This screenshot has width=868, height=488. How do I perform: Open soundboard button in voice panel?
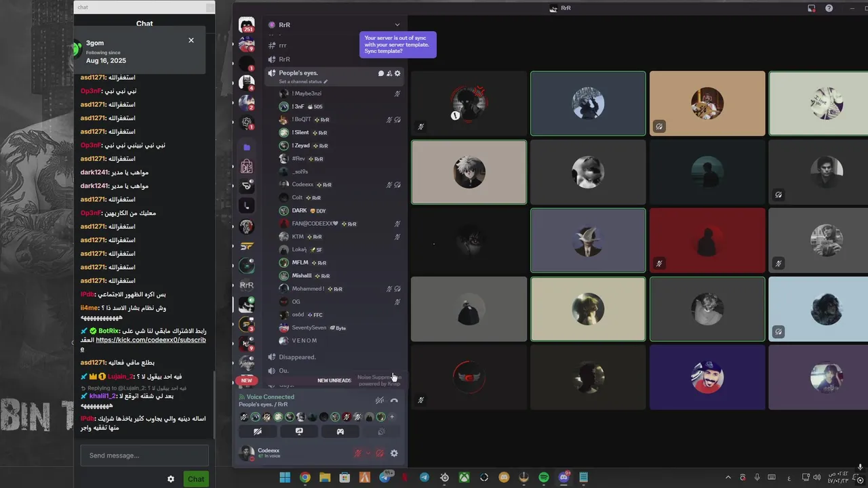[x=381, y=431]
